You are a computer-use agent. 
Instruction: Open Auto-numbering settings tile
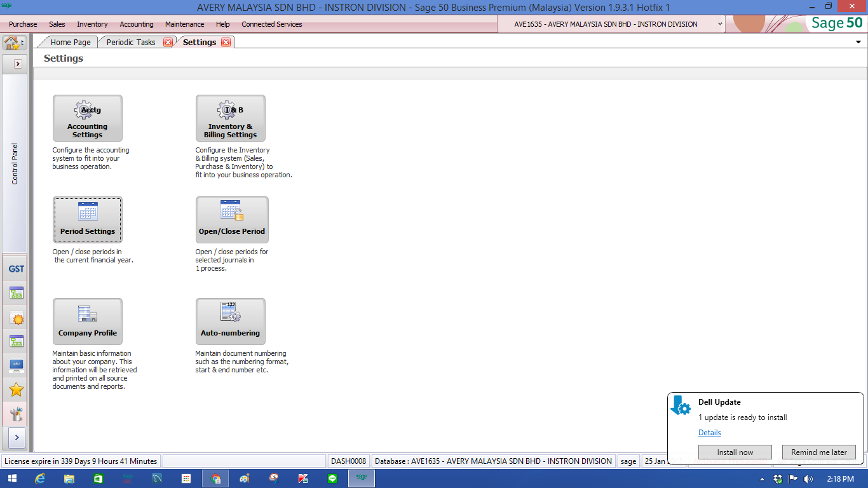(230, 321)
